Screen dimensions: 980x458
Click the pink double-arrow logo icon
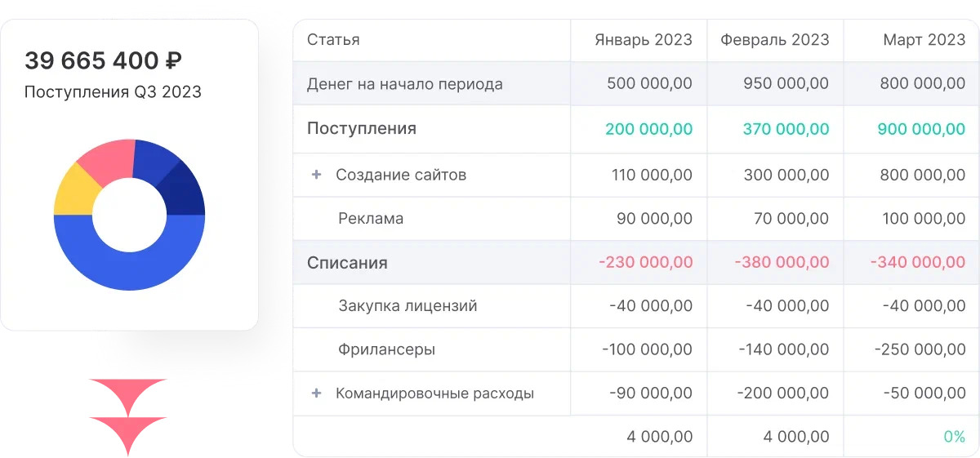pyautogui.click(x=128, y=416)
